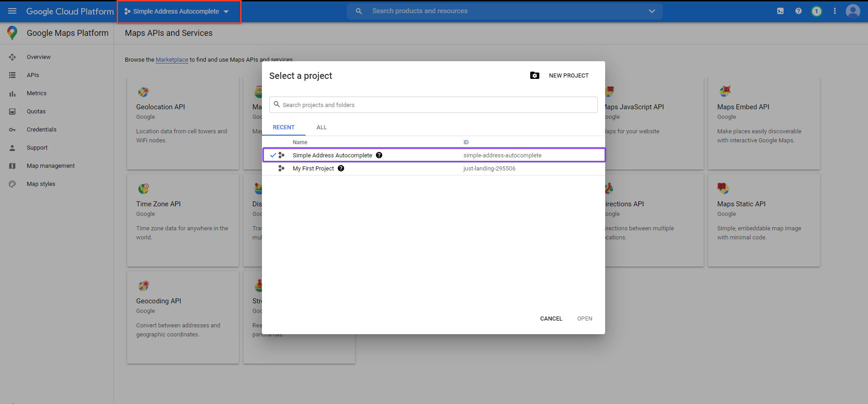Open Quotas in the sidebar
The height and width of the screenshot is (404, 868).
click(36, 112)
